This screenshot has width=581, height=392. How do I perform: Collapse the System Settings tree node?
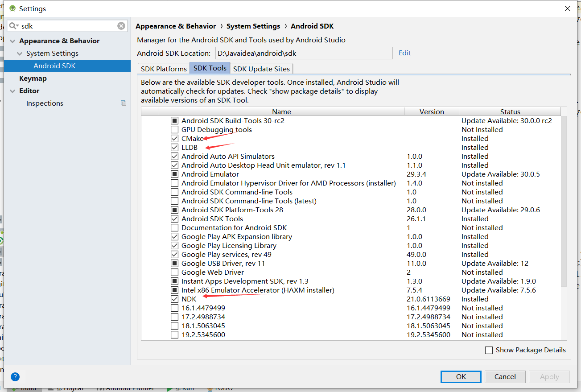[x=20, y=54]
